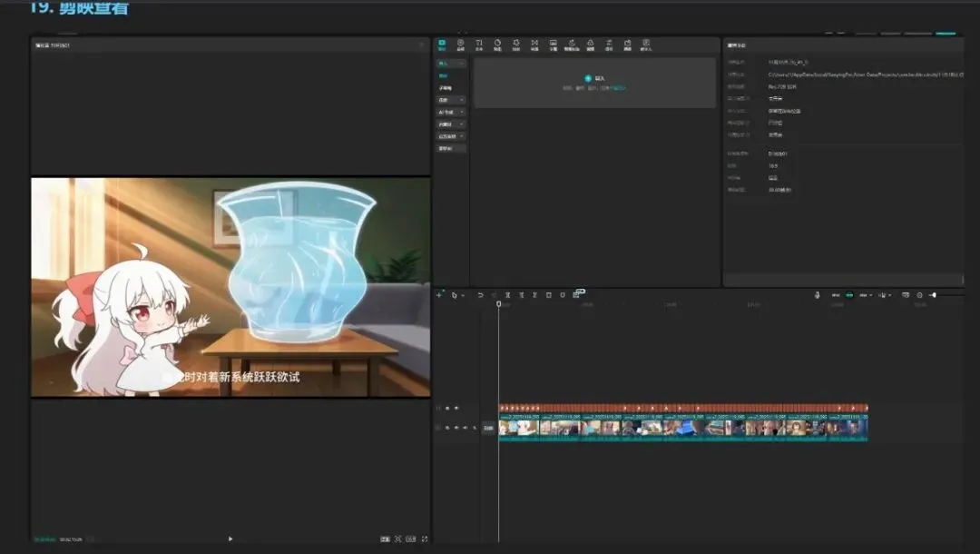Image resolution: width=980 pixels, height=554 pixels.
Task: Lock the subtitle track
Action: coord(446,409)
